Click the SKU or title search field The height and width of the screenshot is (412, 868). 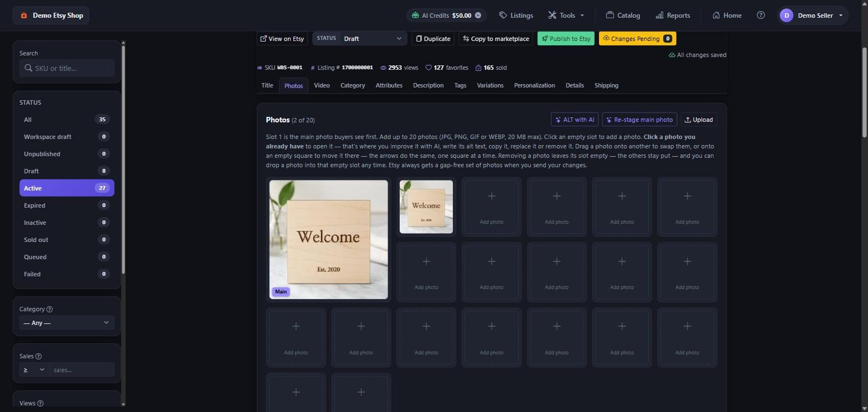(66, 68)
